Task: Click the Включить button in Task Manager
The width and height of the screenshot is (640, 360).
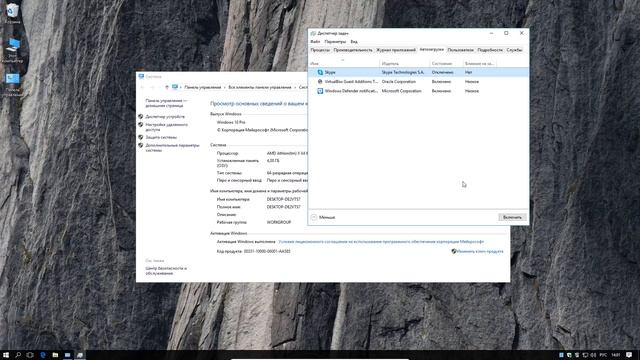Action: click(x=512, y=218)
